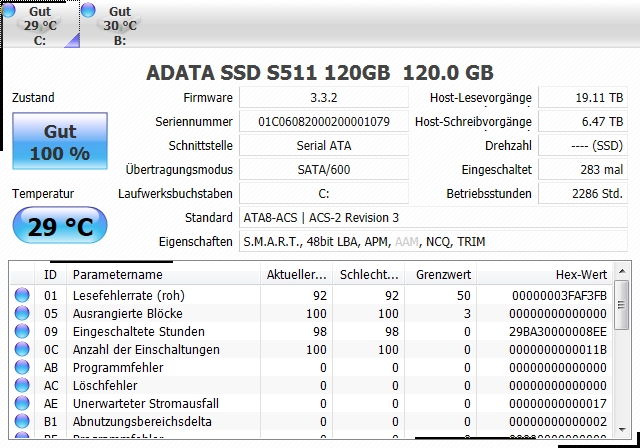Screen dimensions: 640x448
Task: Select the Abnutzungsbereichsdelta parameter name
Action: point(142,421)
